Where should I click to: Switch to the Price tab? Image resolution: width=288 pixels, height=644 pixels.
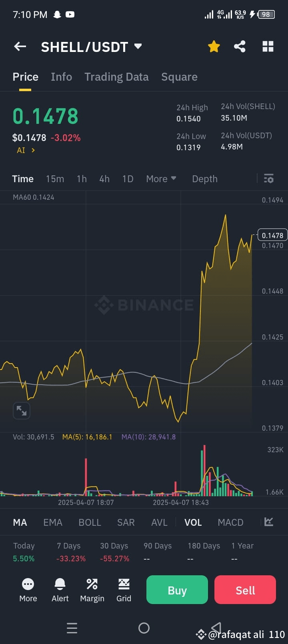(26, 77)
